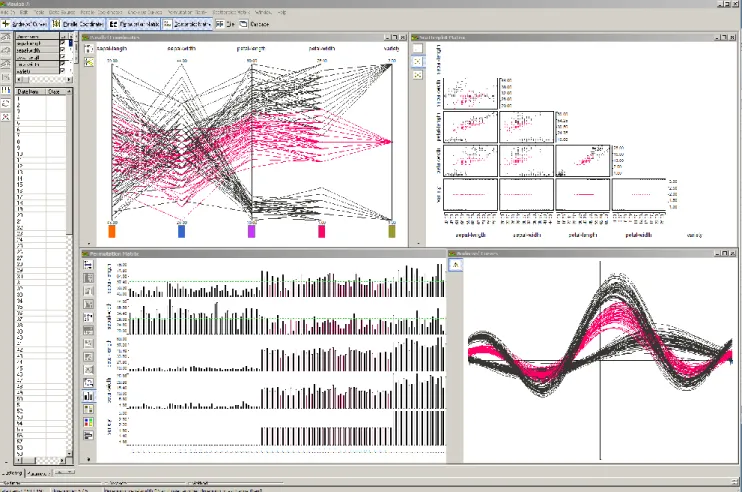This screenshot has height=492, width=742.
Task: Click the third icon in Permutation Matrix toolbar
Action: point(88,291)
